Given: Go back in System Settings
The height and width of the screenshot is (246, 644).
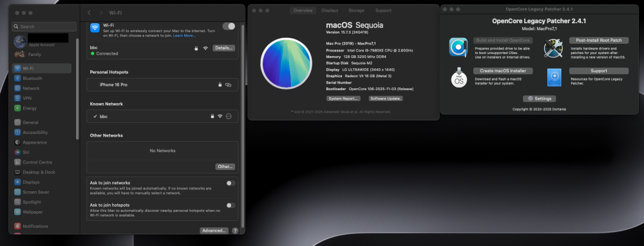Looking at the screenshot, I should point(89,13).
